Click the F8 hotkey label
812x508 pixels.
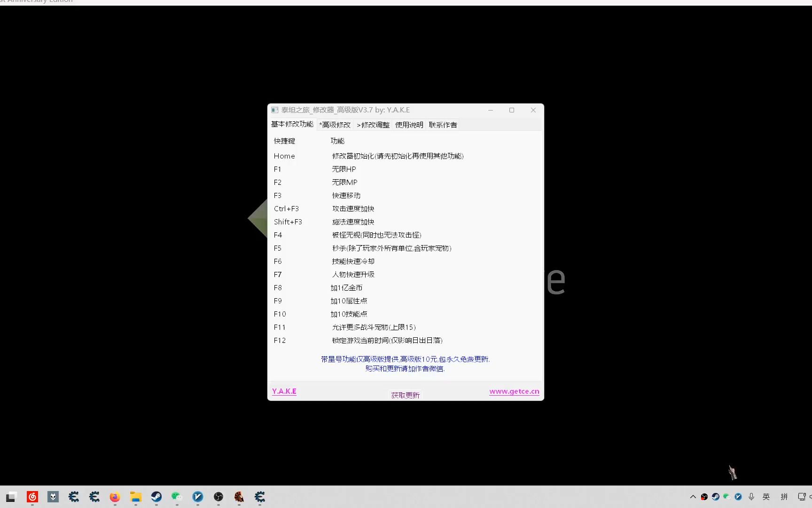278,288
